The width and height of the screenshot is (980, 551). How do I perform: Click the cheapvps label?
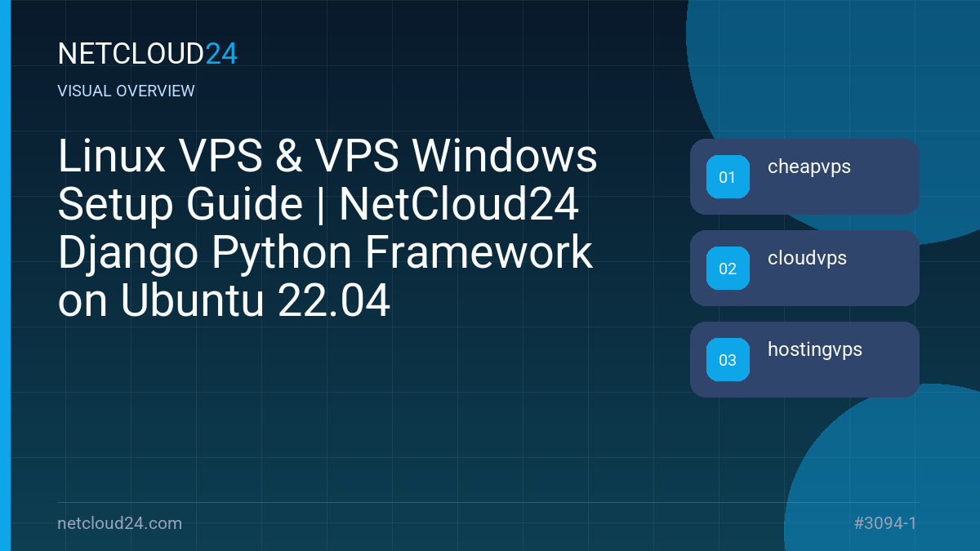click(809, 167)
